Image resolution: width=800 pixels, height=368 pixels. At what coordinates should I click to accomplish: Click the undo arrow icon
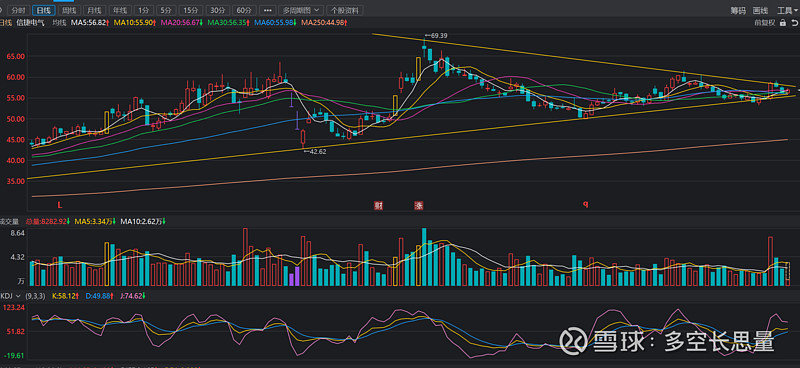pyautogui.click(x=795, y=22)
